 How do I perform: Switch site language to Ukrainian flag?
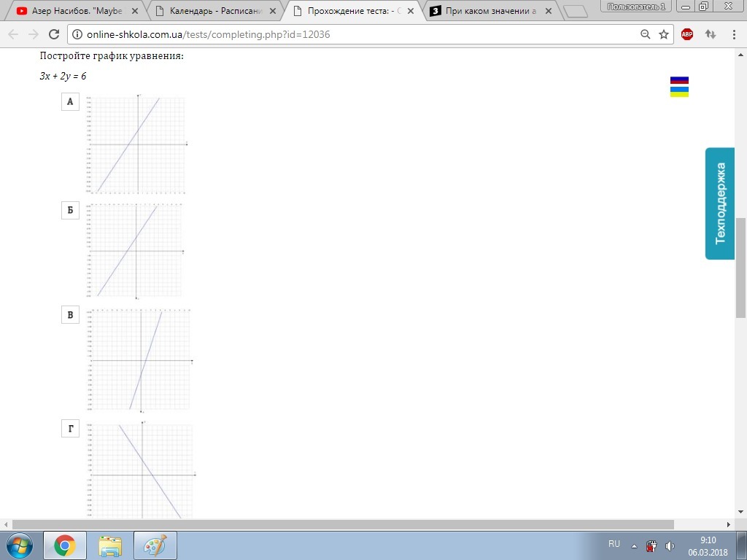click(679, 92)
